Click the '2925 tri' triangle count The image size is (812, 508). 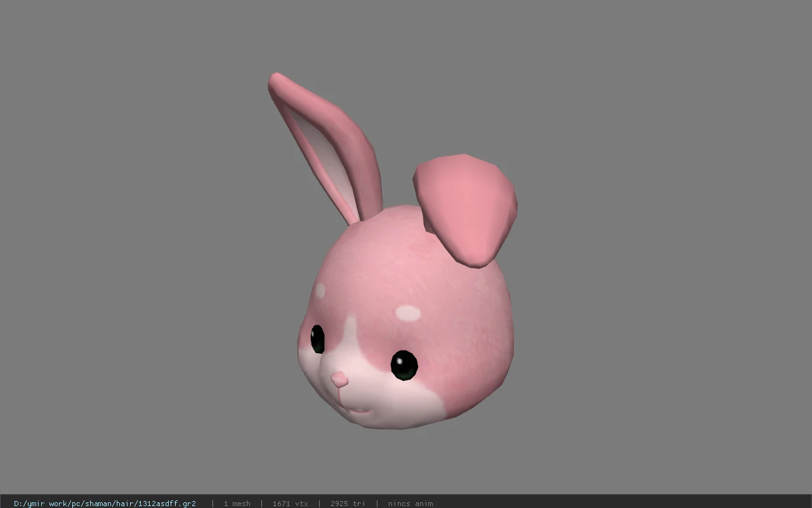(348, 504)
